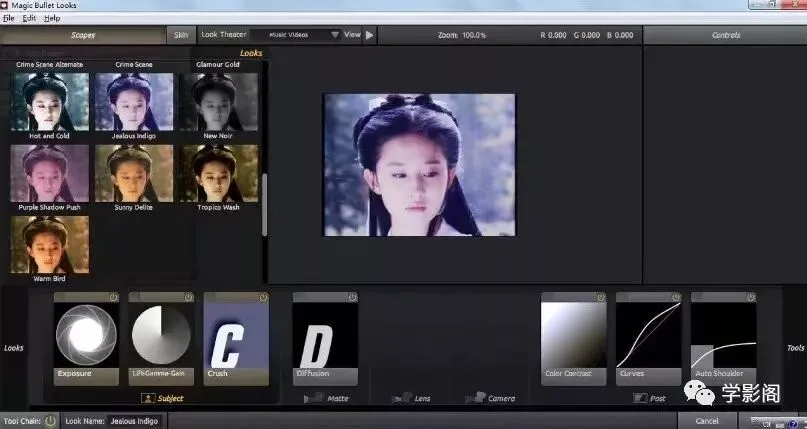Select the Crush tool card
The image size is (807, 429).
tap(236, 339)
